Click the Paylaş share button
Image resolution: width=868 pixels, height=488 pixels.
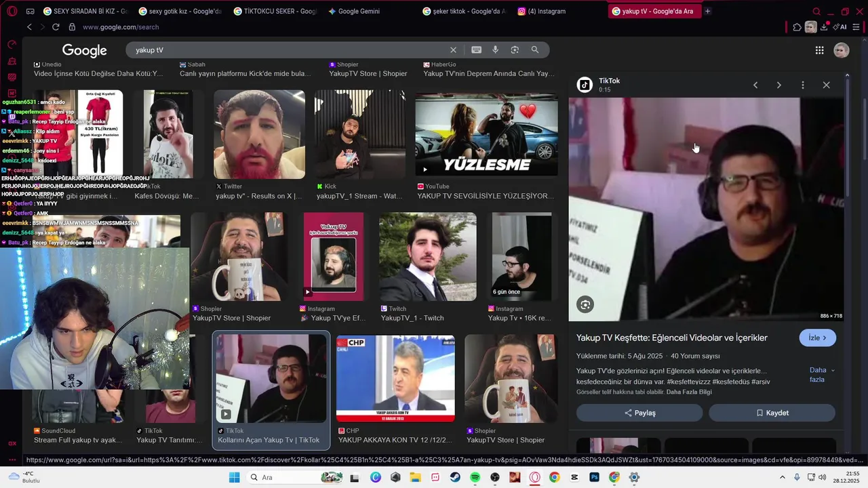(x=639, y=413)
